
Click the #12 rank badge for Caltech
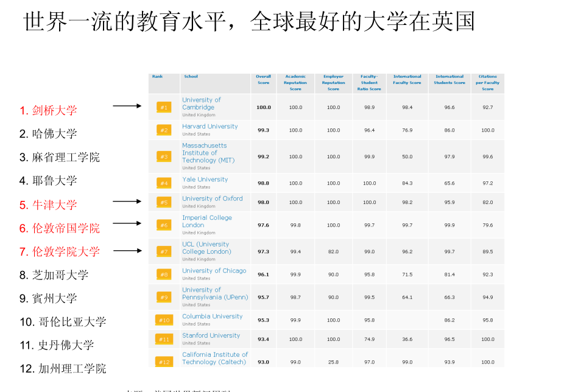(164, 362)
